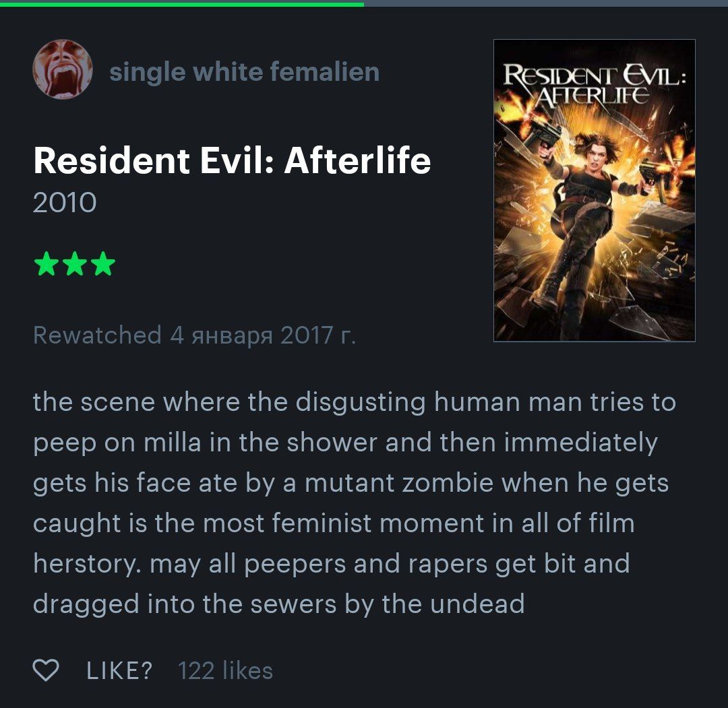Image resolution: width=728 pixels, height=708 pixels.
Task: Click the green progress bar at top
Action: (x=182, y=3)
